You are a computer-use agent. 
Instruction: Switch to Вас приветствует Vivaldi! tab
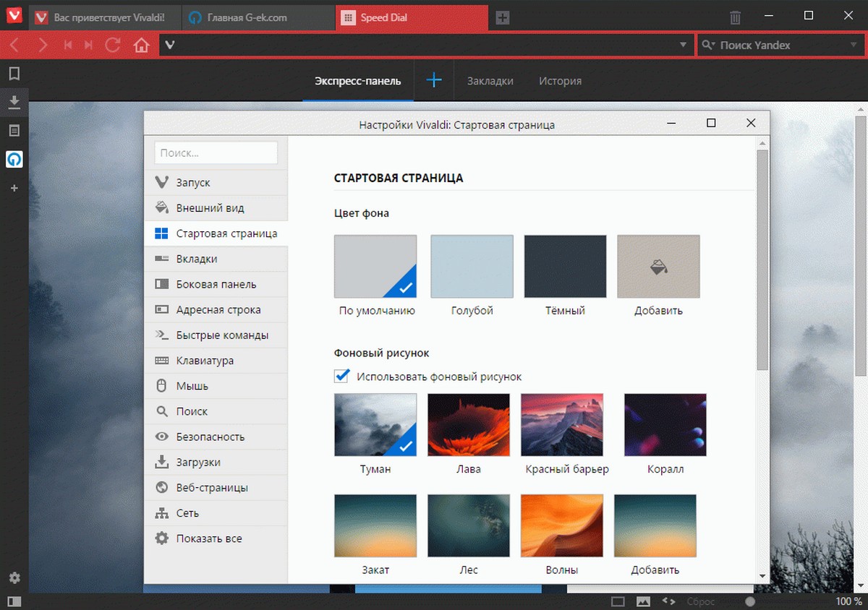[x=105, y=18]
